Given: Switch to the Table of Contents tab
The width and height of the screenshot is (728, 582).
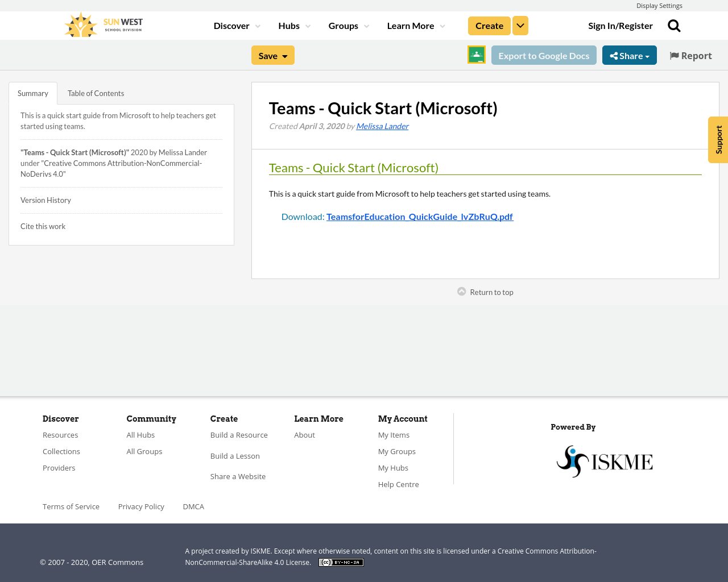Looking at the screenshot, I should point(96,92).
